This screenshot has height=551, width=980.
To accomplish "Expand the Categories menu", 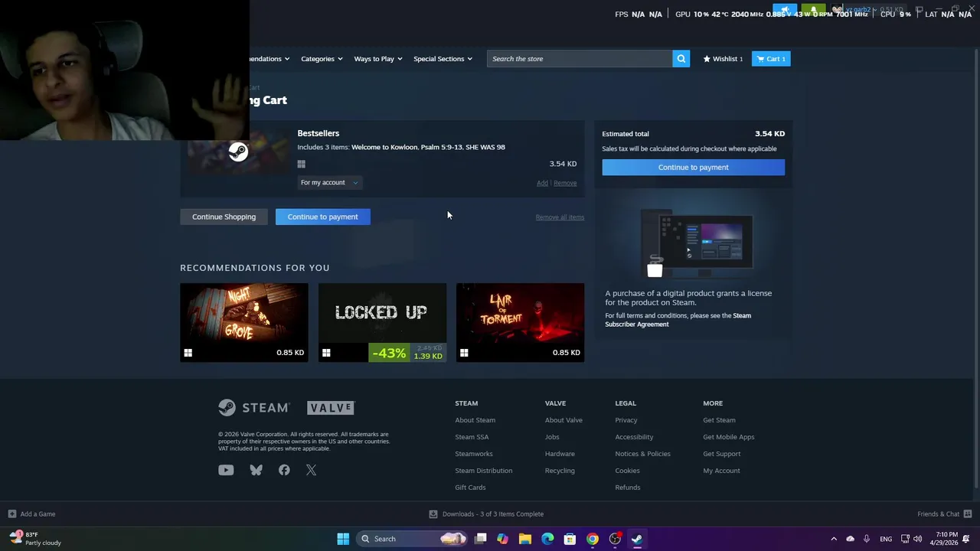I will (x=322, y=59).
